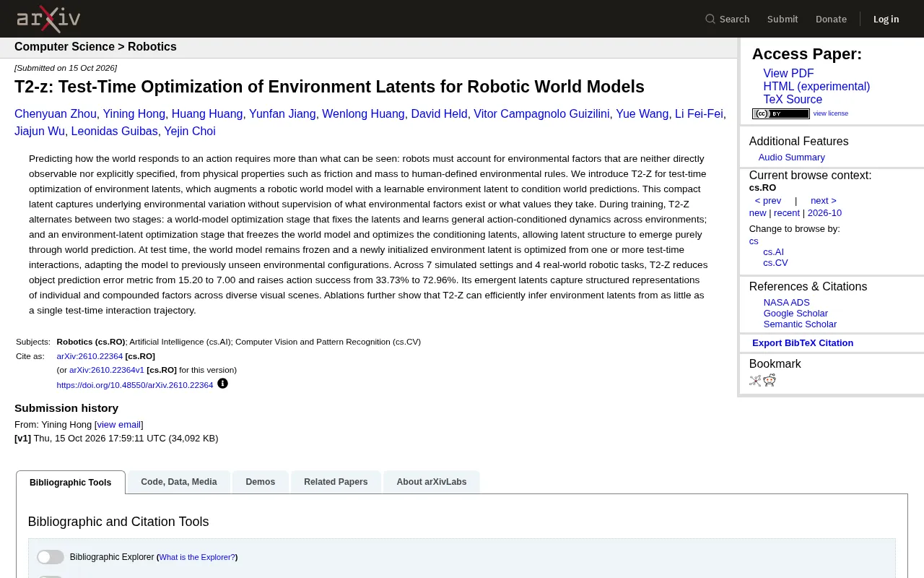Click Log in button
The image size is (924, 578).
[886, 19]
